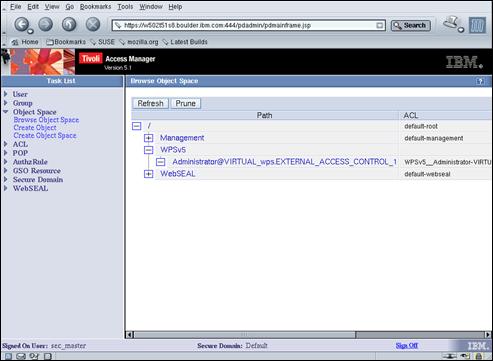Expand the ACL task list item
Image resolution: width=493 pixels, height=361 pixels.
coord(6,144)
